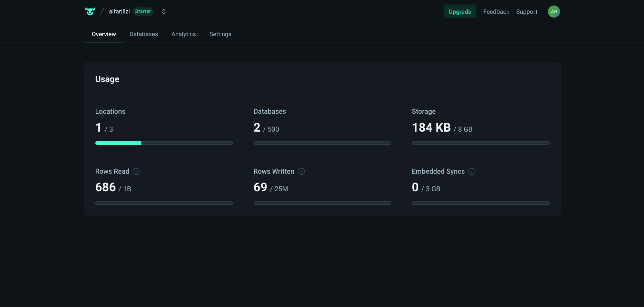
Task: Open the organization switcher chevrons
Action: [x=164, y=12]
